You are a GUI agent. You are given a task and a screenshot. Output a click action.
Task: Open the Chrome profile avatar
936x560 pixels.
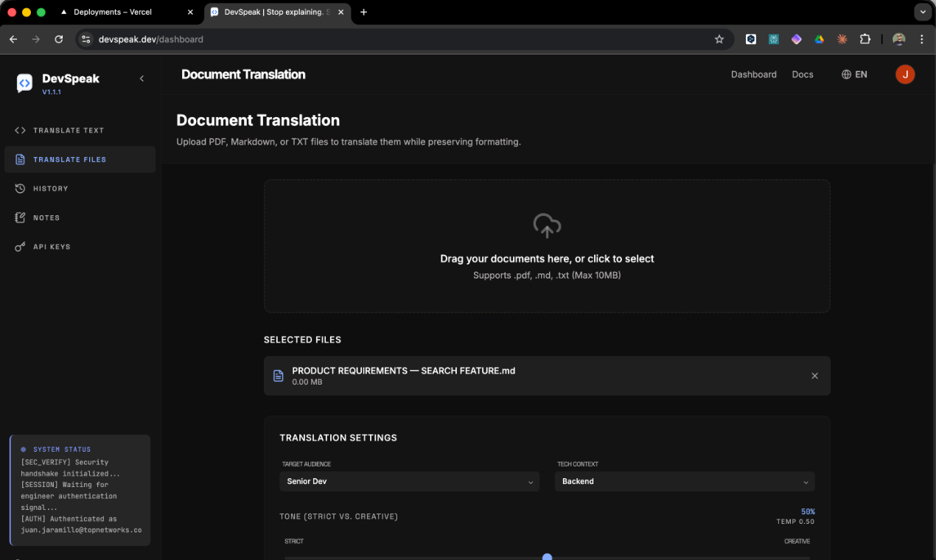coord(898,39)
